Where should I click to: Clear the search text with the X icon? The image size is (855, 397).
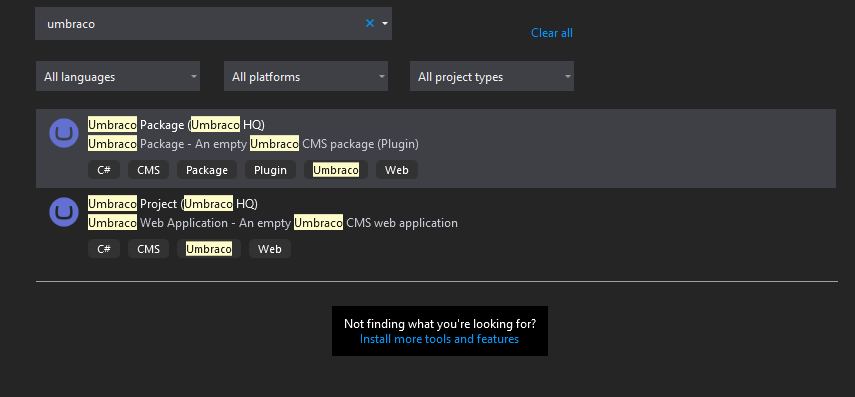tap(370, 23)
